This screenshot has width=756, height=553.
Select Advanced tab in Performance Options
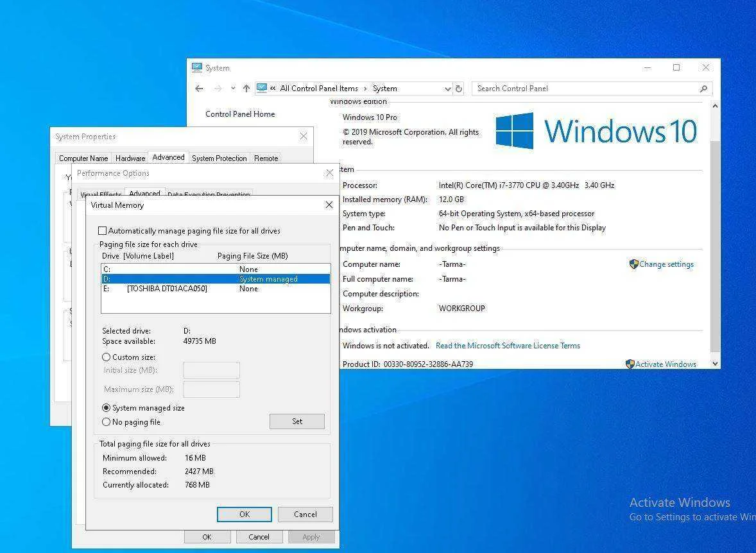(144, 192)
